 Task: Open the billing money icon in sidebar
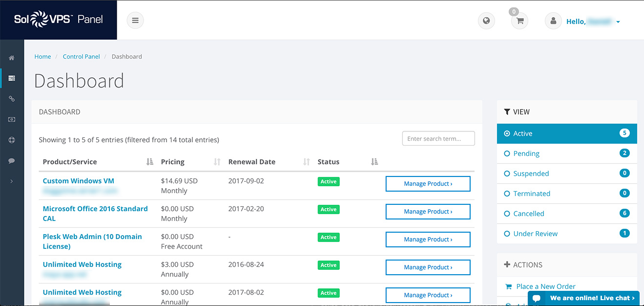tap(12, 119)
